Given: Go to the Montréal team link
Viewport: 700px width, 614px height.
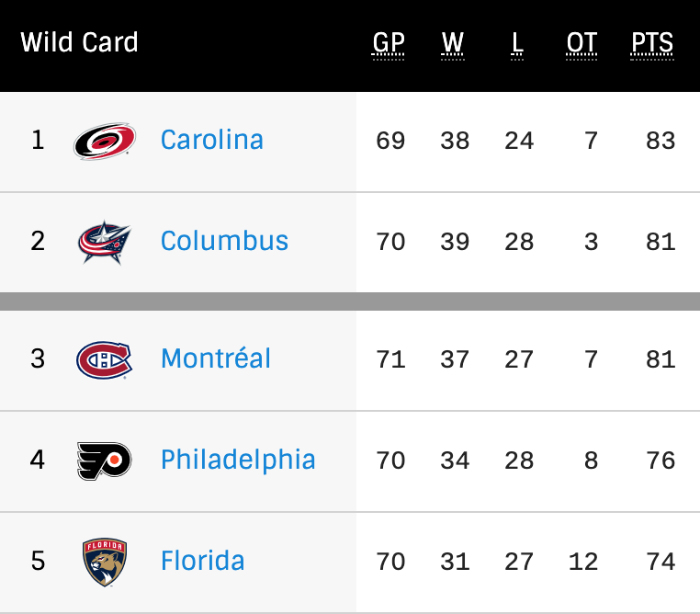Looking at the screenshot, I should coord(216,358).
